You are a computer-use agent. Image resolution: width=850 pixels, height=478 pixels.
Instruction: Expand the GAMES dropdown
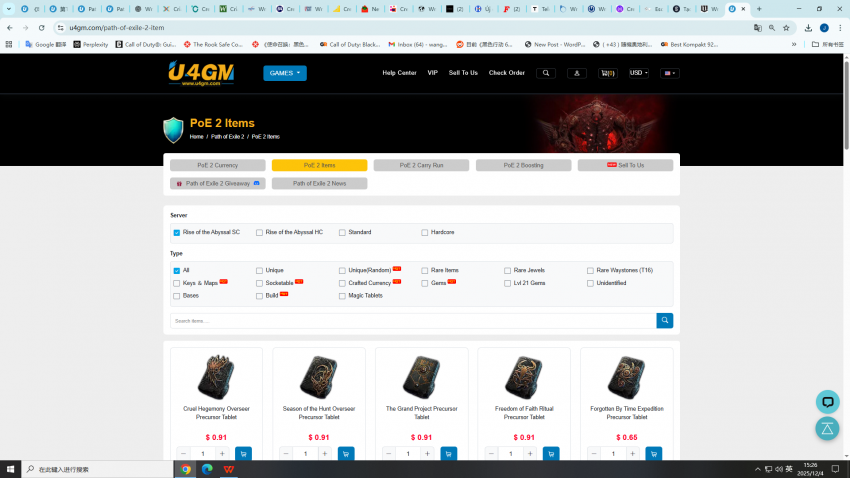[285, 73]
